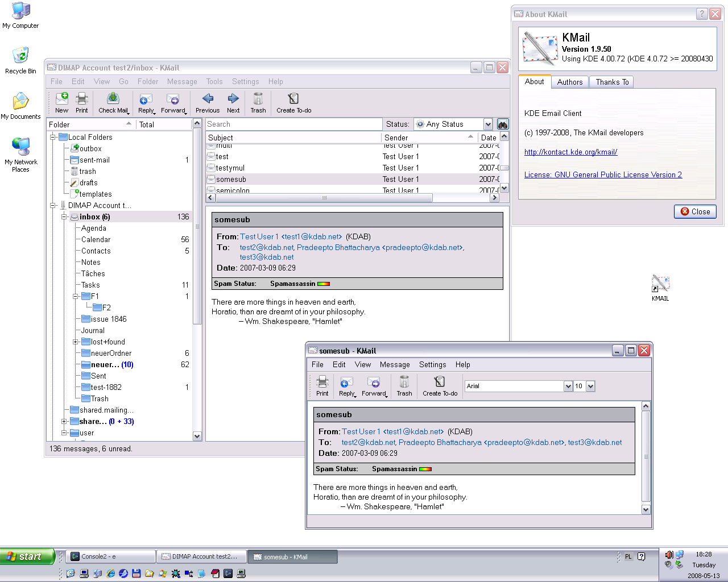Viewport: 728px width, 582px height.
Task: Select the Recycle Bin desktop icon
Action: click(x=20, y=61)
